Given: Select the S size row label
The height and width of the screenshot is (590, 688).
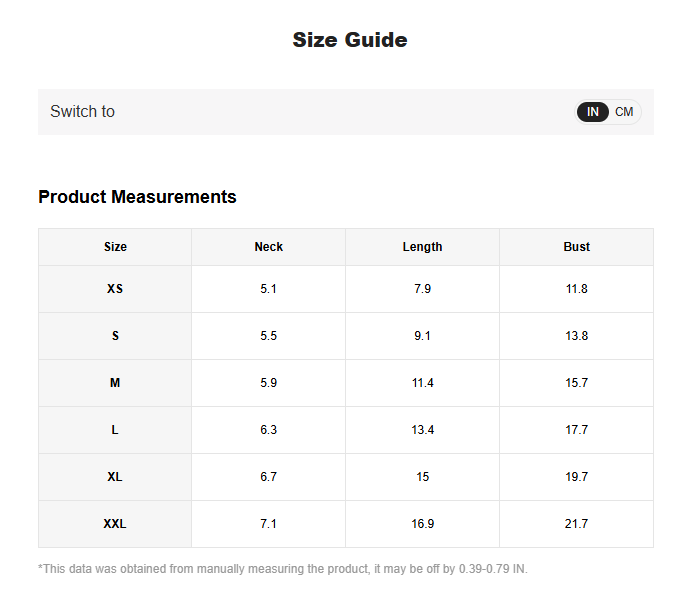Looking at the screenshot, I should [x=115, y=336].
